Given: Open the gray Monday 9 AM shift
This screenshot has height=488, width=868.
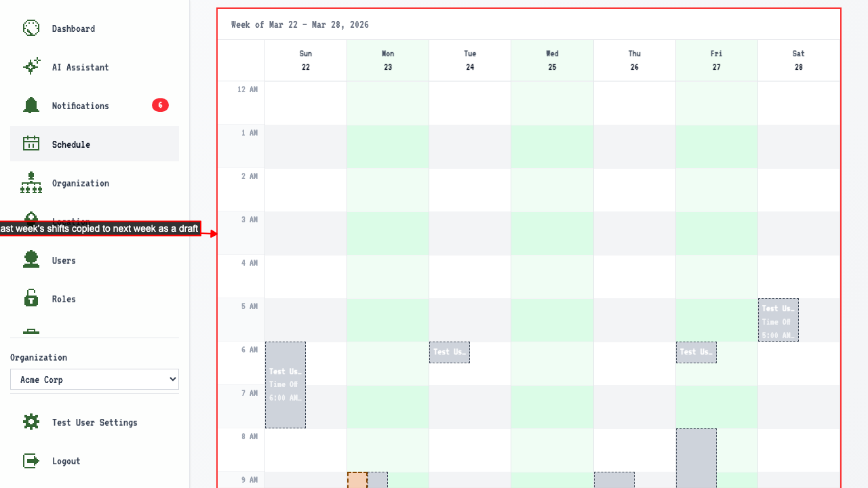Looking at the screenshot, I should pos(378,480).
